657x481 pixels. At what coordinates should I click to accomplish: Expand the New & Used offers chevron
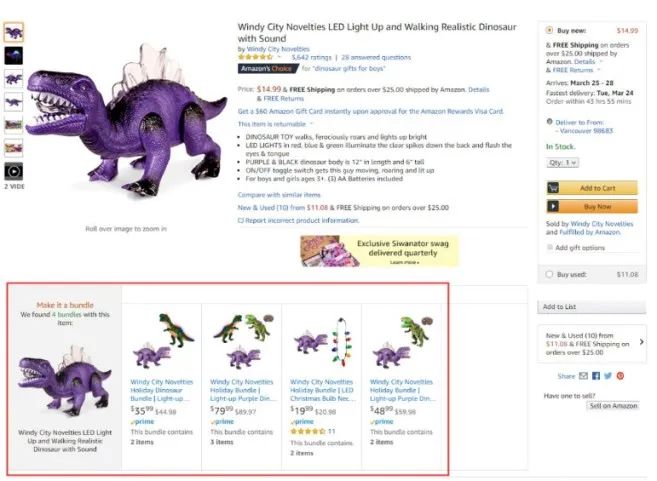[641, 342]
